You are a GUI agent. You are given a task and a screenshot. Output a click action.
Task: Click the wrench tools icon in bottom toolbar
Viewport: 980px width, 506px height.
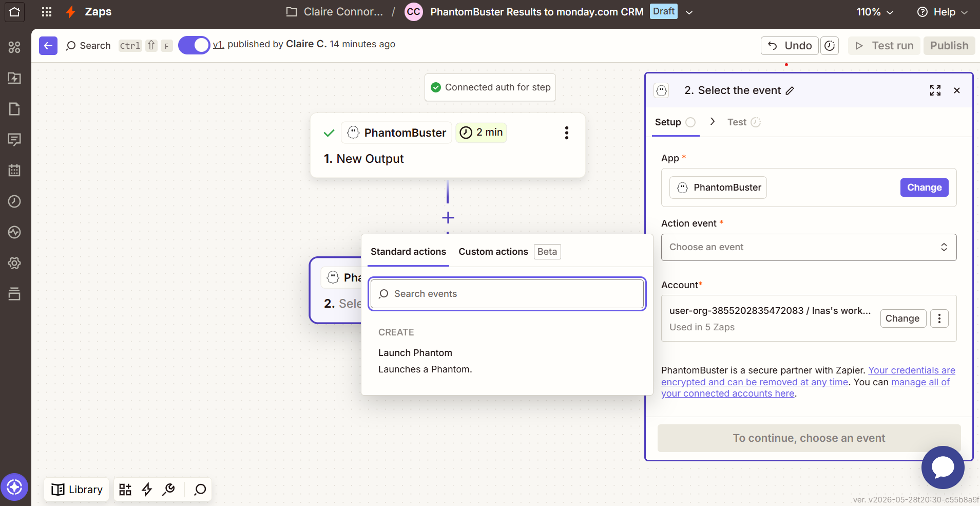coord(168,490)
